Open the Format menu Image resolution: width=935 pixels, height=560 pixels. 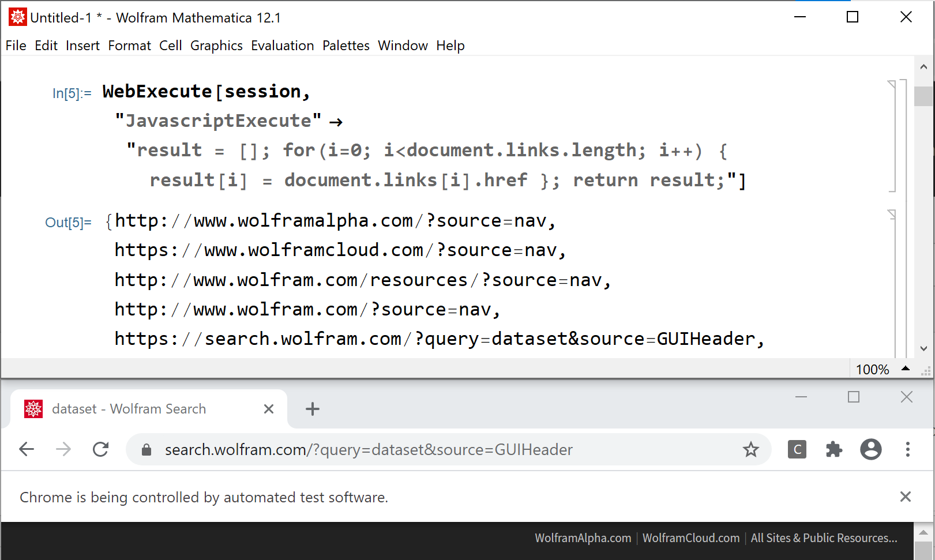pyautogui.click(x=129, y=46)
